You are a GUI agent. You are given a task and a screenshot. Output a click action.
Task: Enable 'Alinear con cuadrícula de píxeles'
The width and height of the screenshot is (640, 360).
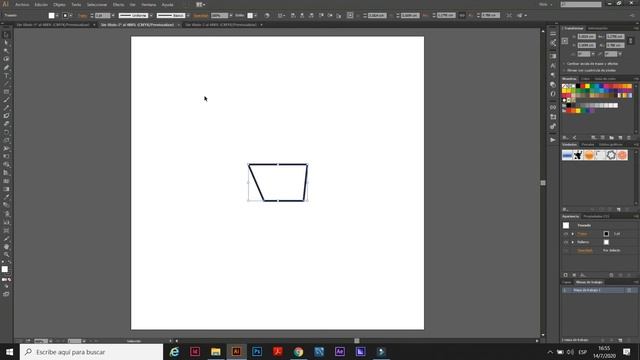(565, 70)
